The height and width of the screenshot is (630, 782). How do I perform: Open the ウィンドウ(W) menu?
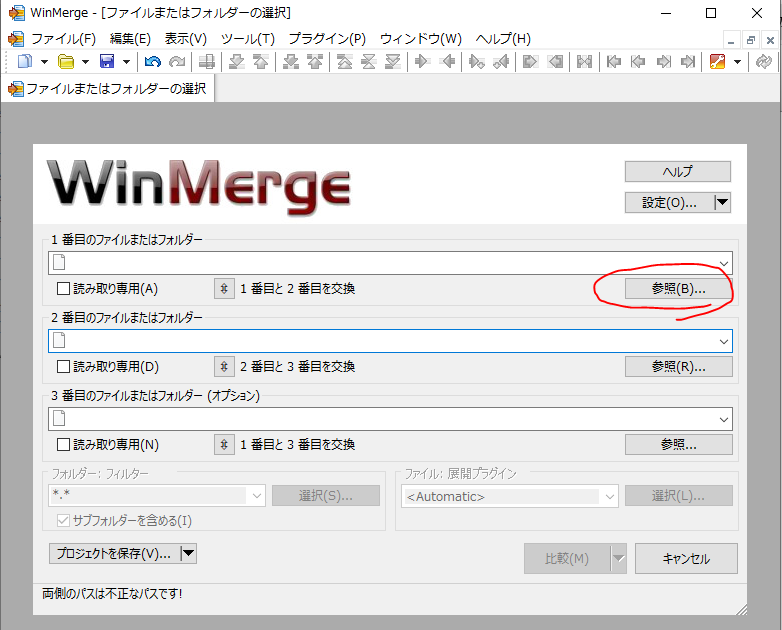point(421,38)
